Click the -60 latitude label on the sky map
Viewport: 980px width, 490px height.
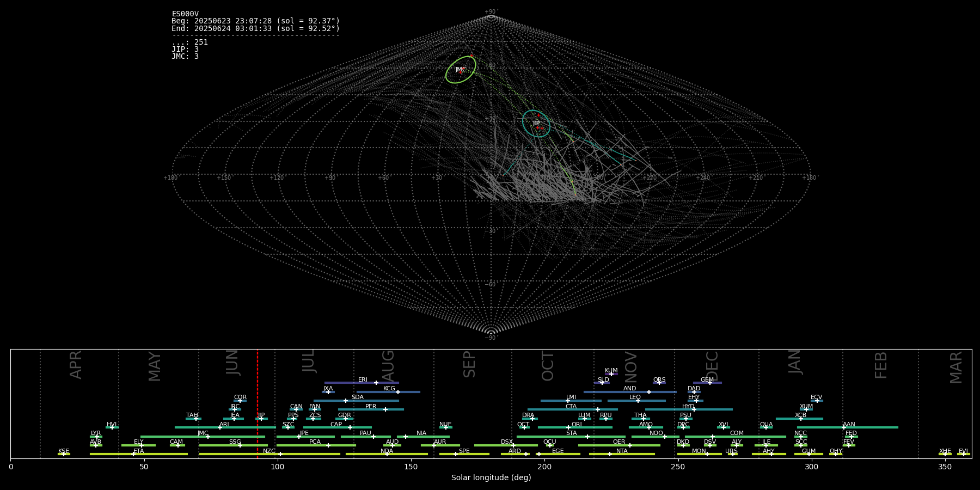tap(491, 284)
